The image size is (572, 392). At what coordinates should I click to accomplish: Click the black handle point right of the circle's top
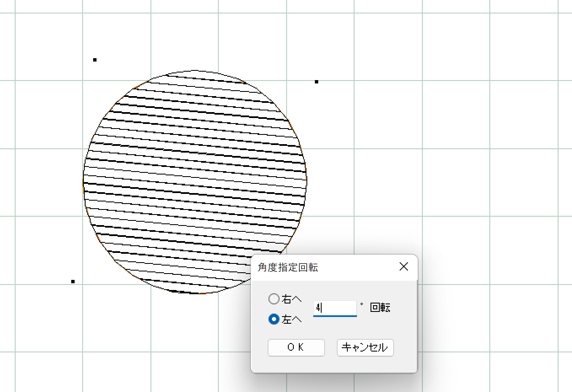tap(317, 82)
